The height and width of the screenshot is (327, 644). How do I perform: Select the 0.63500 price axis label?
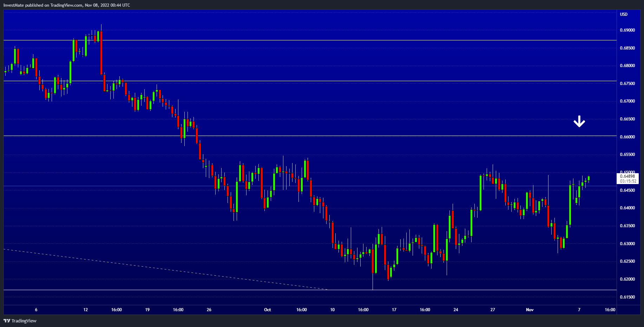(627, 226)
